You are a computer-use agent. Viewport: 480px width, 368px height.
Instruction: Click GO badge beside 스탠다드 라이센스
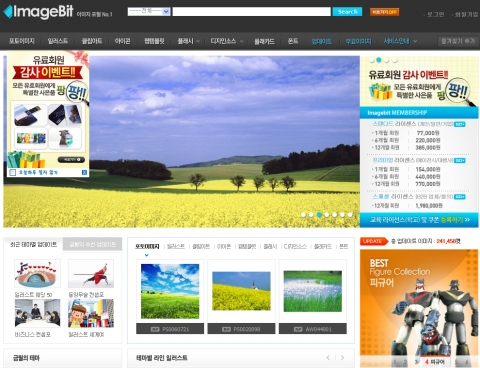click(x=460, y=124)
